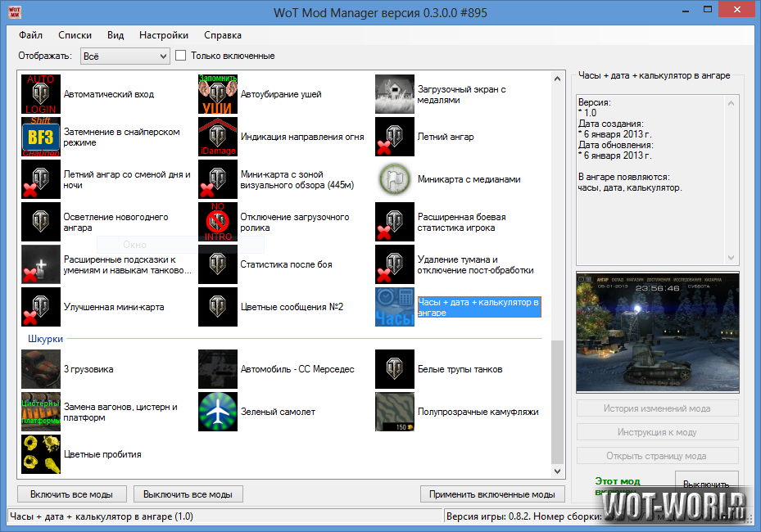This screenshot has height=532, width=761.
Task: Click the 'Выключить' mod button
Action: tap(706, 484)
